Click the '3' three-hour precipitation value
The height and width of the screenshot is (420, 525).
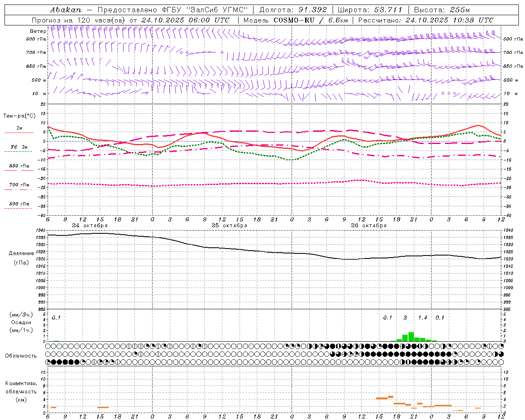[x=405, y=318]
